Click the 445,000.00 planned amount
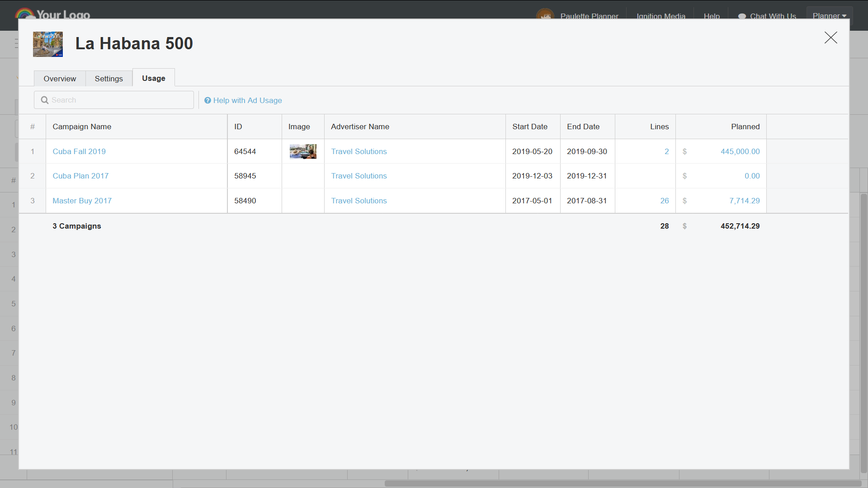Image resolution: width=868 pixels, height=488 pixels. [x=740, y=151]
